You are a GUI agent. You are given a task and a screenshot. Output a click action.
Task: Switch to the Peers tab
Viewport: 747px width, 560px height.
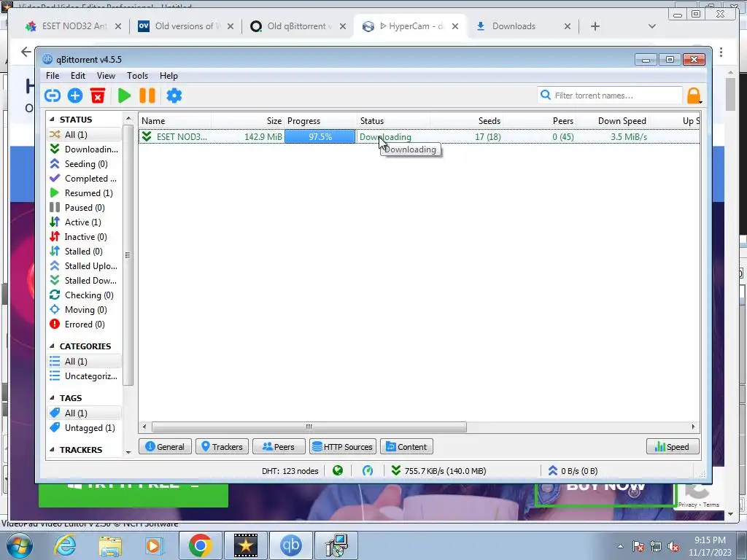pyautogui.click(x=279, y=447)
